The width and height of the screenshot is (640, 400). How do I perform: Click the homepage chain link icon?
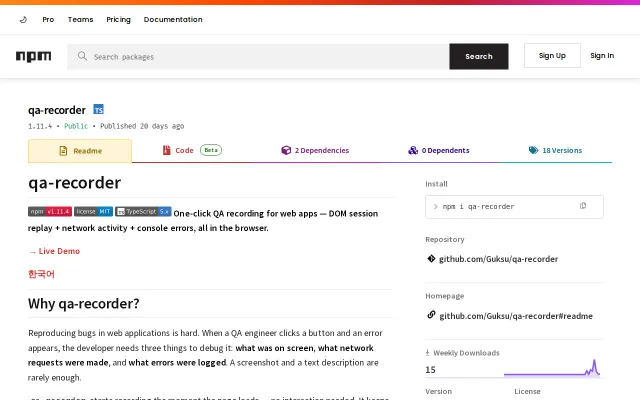pos(431,315)
